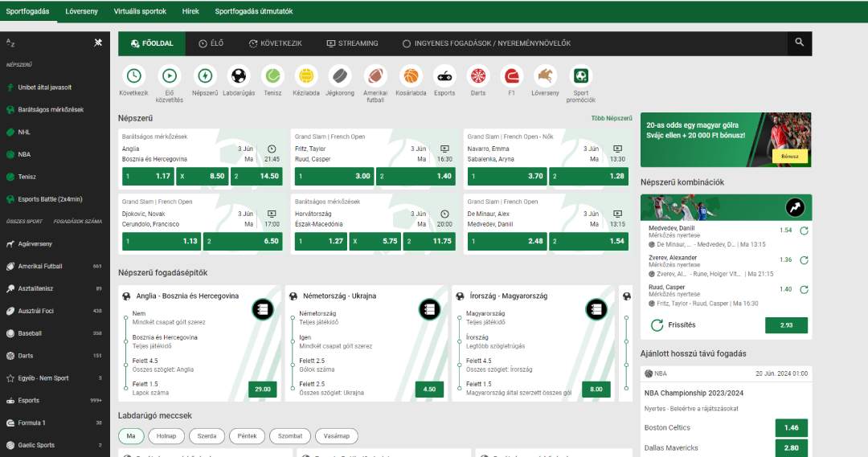Open the STREAMING navigation tab
The width and height of the screenshot is (868, 457).
[x=352, y=43]
